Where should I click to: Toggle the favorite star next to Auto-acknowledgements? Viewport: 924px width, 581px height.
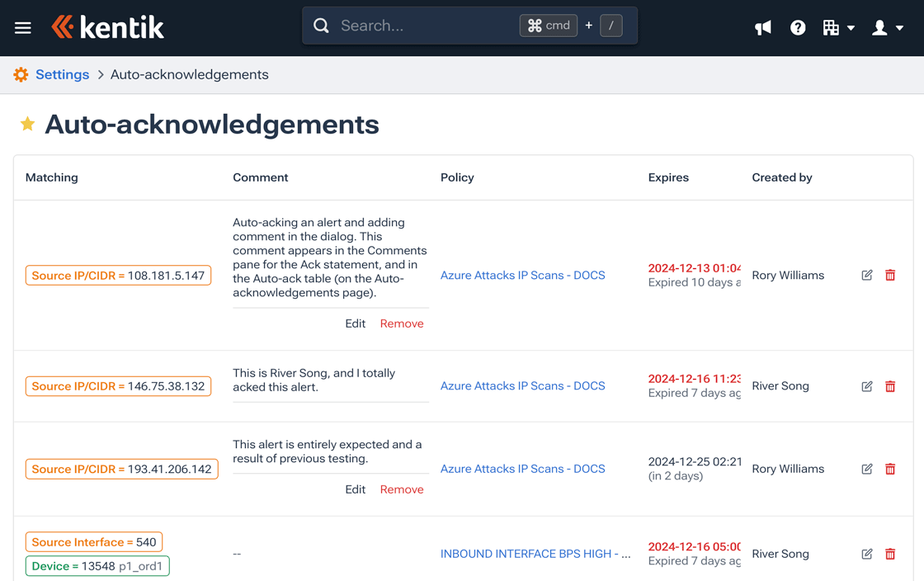coord(27,124)
